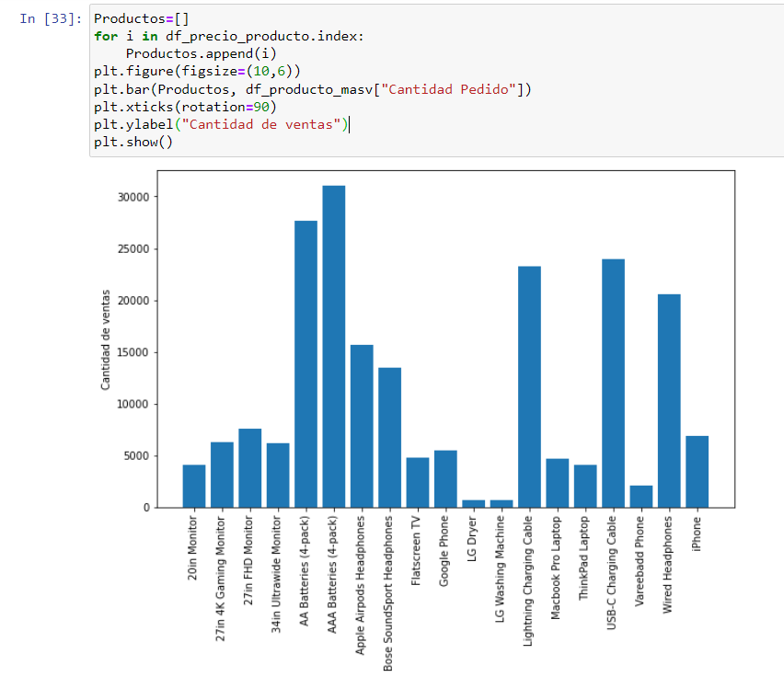Click the In [33] cell prompt
Screen dimensions: 784x677
50,19
